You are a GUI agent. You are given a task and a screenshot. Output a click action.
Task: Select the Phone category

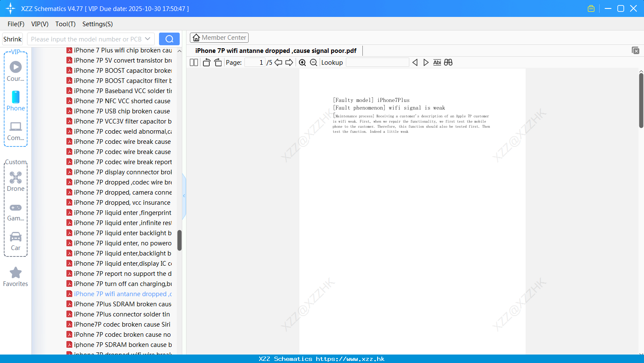point(16,101)
